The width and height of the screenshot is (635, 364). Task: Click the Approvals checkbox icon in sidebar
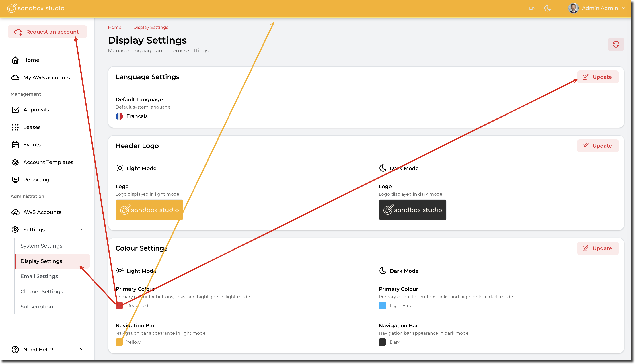click(15, 110)
